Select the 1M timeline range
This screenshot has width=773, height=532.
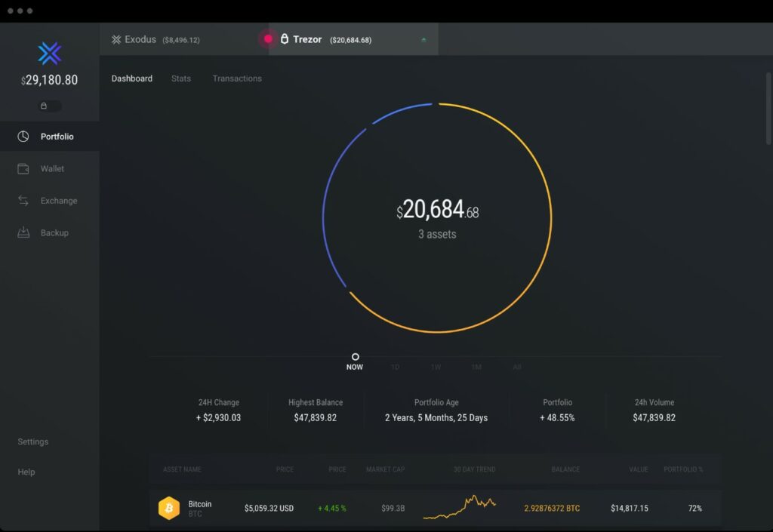coord(476,367)
